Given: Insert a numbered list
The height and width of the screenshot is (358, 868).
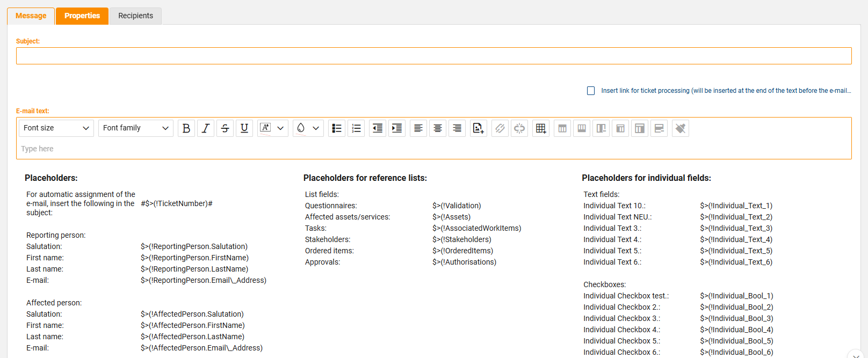Looking at the screenshot, I should coord(356,128).
